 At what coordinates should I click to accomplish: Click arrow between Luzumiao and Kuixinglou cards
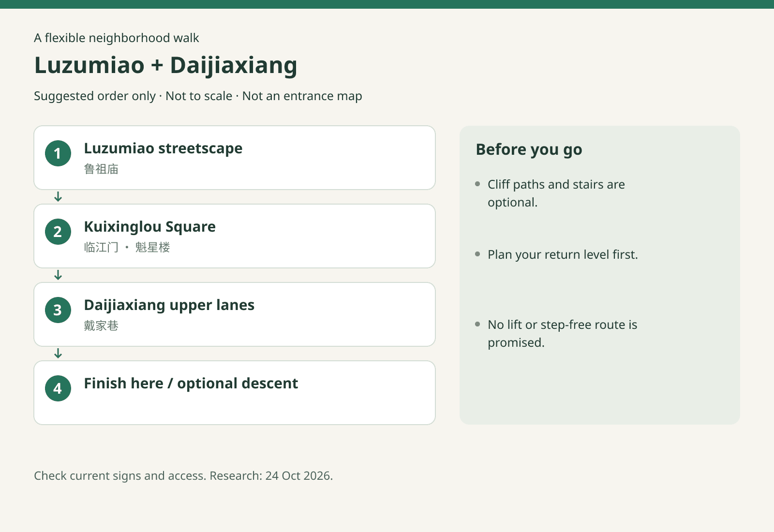pyautogui.click(x=58, y=197)
